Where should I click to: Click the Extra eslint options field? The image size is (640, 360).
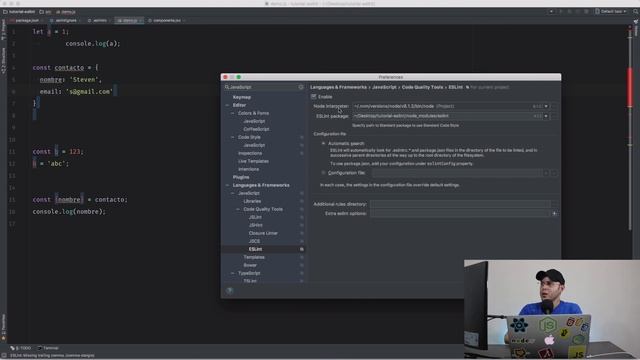click(x=460, y=213)
